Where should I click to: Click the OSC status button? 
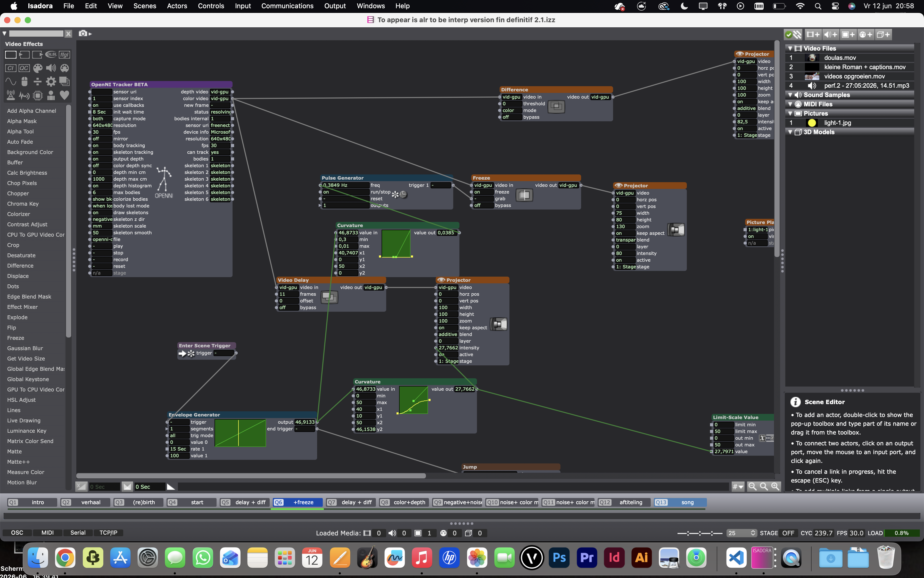[17, 533]
